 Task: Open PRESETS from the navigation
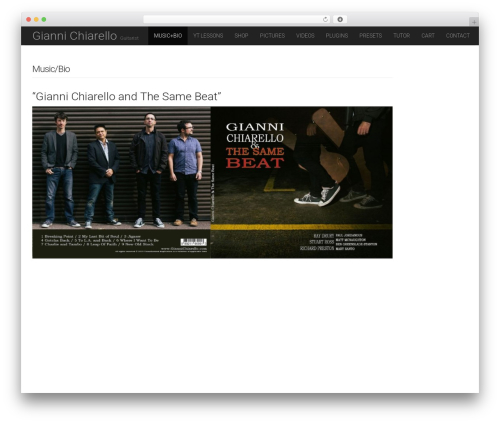pyautogui.click(x=370, y=36)
